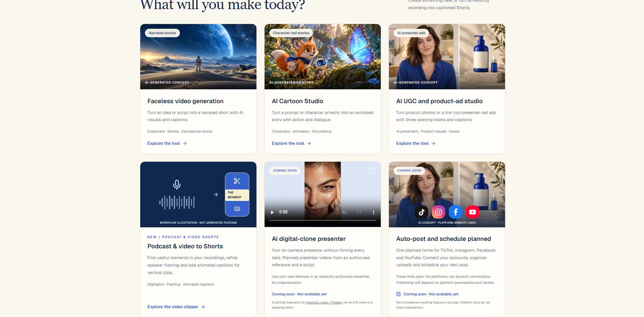The image size is (644, 317).
Task: Click Highlights · Framing · Animated captions text
Action: click(x=181, y=285)
